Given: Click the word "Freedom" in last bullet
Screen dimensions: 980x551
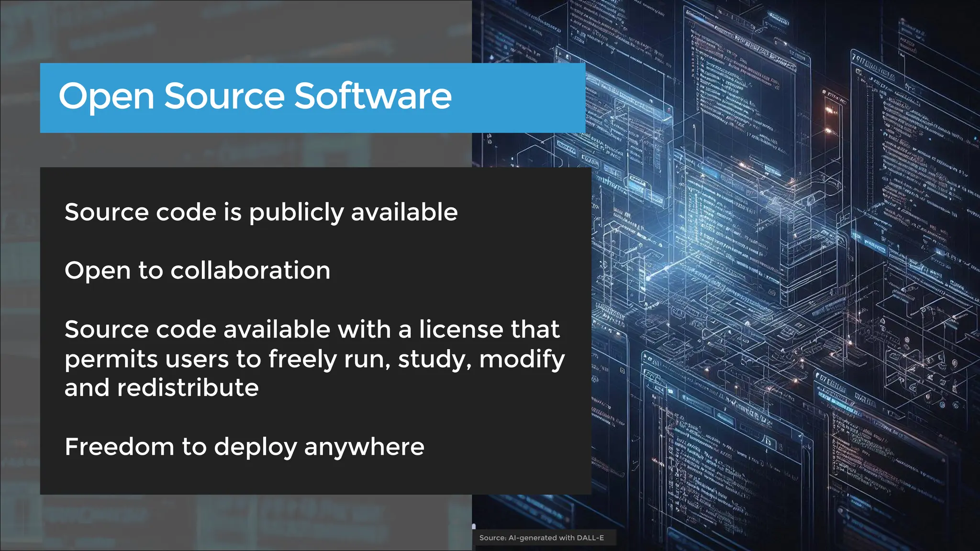Looking at the screenshot, I should click(119, 447).
